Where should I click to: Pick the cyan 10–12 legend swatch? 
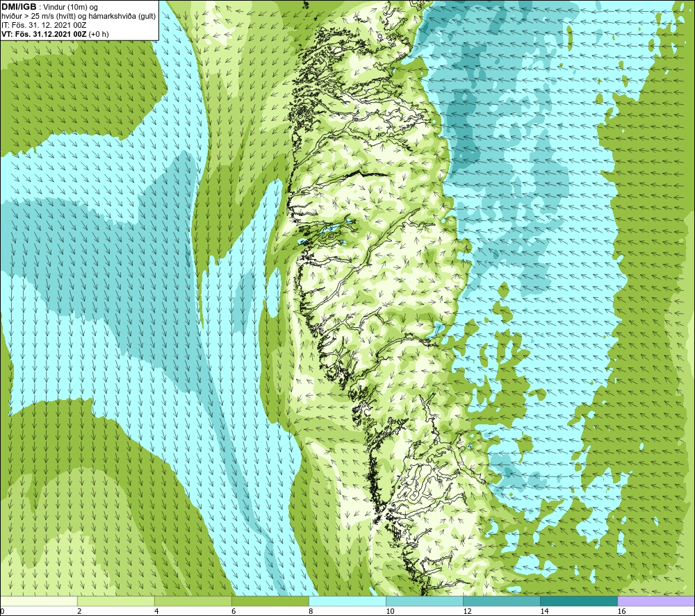pyautogui.click(x=424, y=601)
